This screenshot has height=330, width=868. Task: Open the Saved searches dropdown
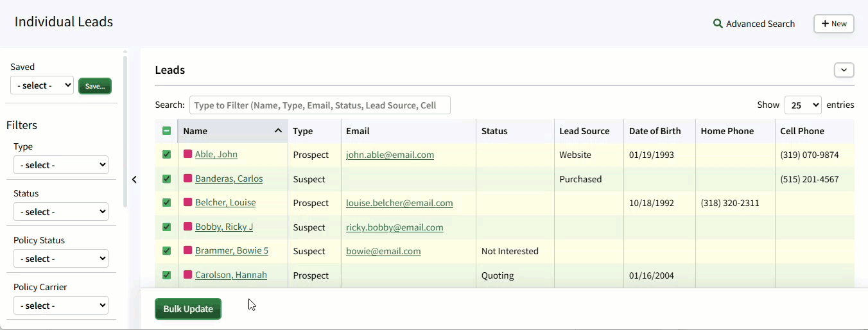click(x=42, y=85)
